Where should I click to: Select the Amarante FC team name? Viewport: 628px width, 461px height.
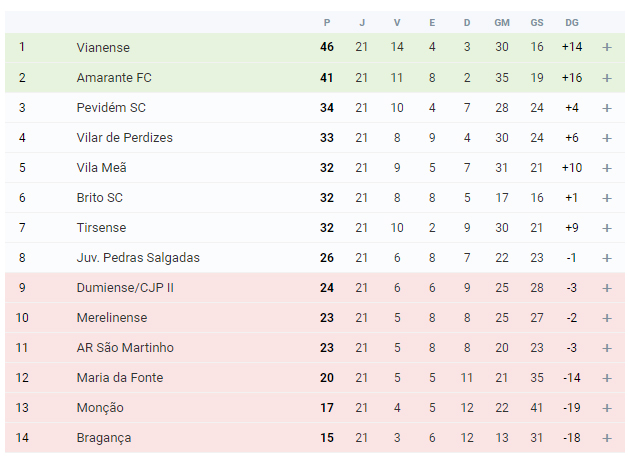point(114,78)
